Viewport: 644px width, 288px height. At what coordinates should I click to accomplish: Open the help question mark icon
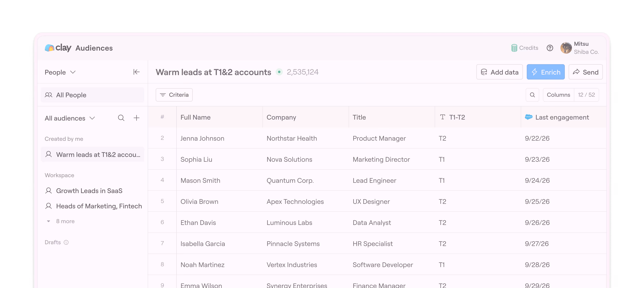550,48
